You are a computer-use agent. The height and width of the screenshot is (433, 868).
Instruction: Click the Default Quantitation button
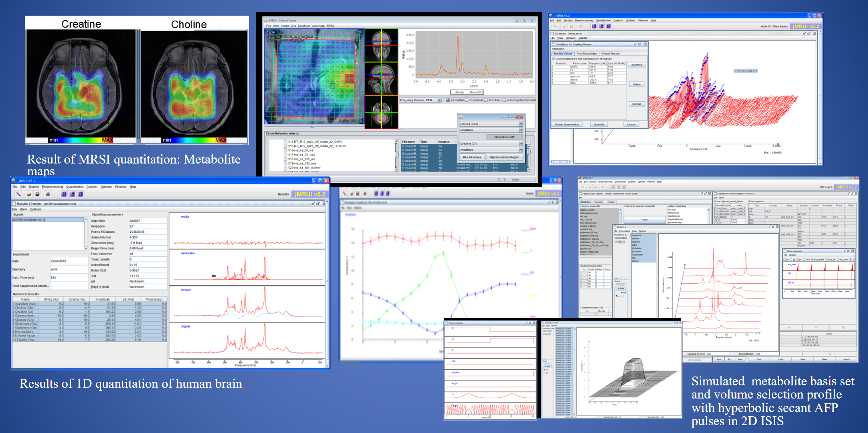pyautogui.click(x=567, y=124)
